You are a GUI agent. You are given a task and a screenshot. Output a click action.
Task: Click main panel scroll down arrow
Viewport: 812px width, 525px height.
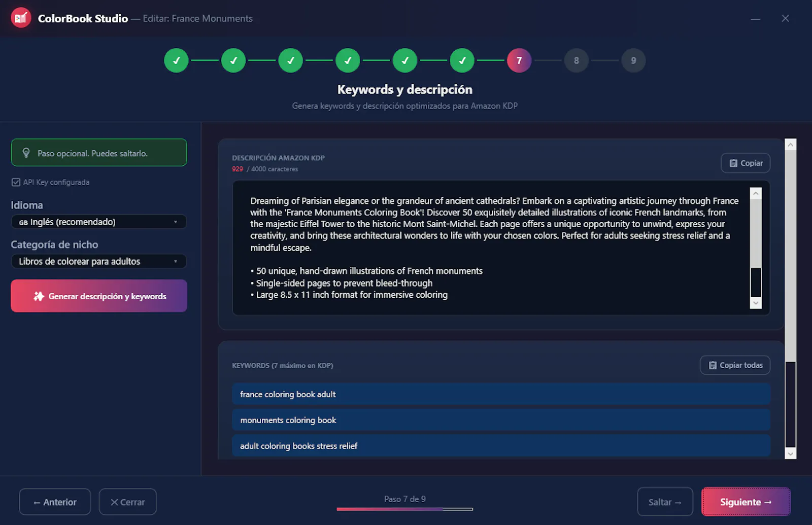click(790, 453)
